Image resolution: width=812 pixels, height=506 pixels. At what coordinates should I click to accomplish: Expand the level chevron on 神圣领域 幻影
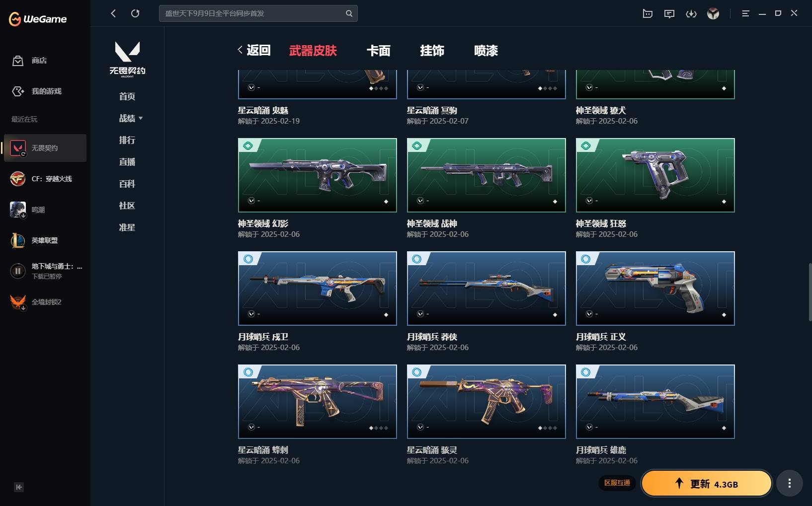click(x=251, y=201)
